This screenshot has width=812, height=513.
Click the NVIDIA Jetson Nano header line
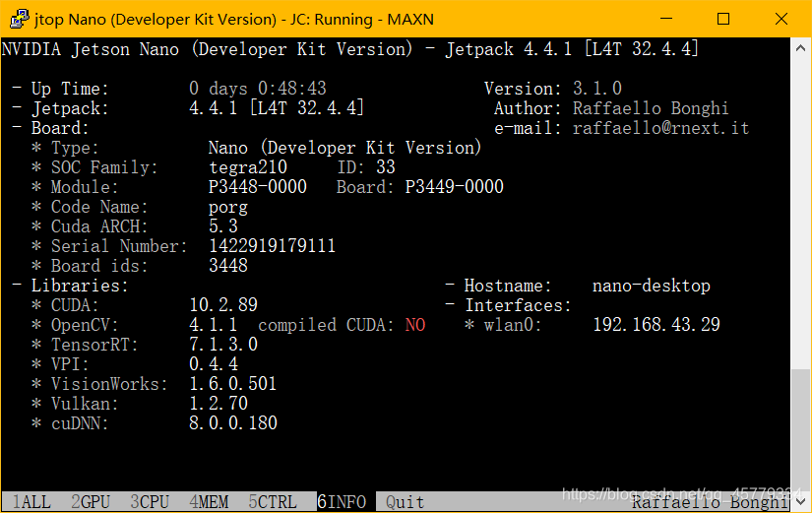click(350, 49)
